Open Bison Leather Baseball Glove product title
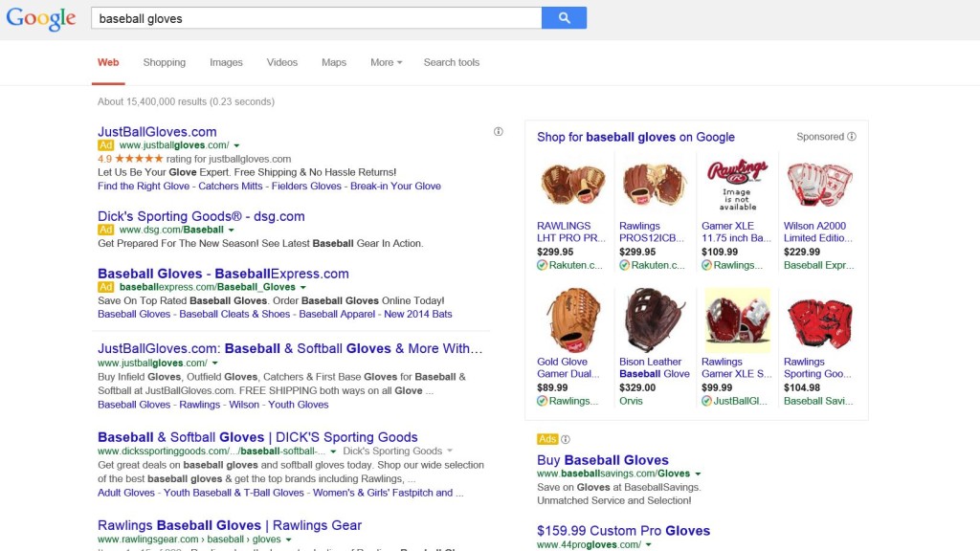The height and width of the screenshot is (551, 980). point(655,367)
